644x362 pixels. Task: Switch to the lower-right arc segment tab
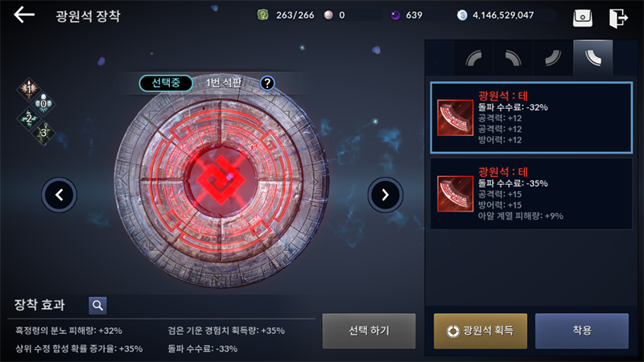point(553,58)
